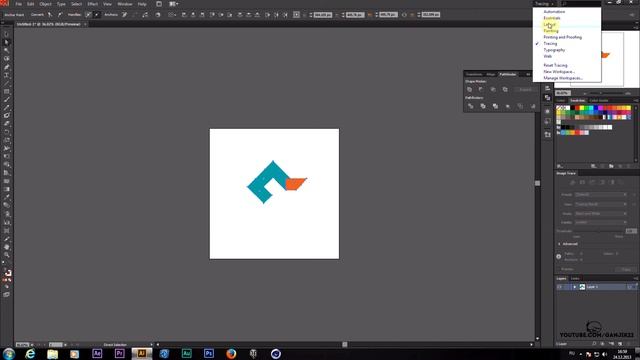Click Minus Back pathfinder icon
The width and height of the screenshot is (640, 360).
click(533, 106)
